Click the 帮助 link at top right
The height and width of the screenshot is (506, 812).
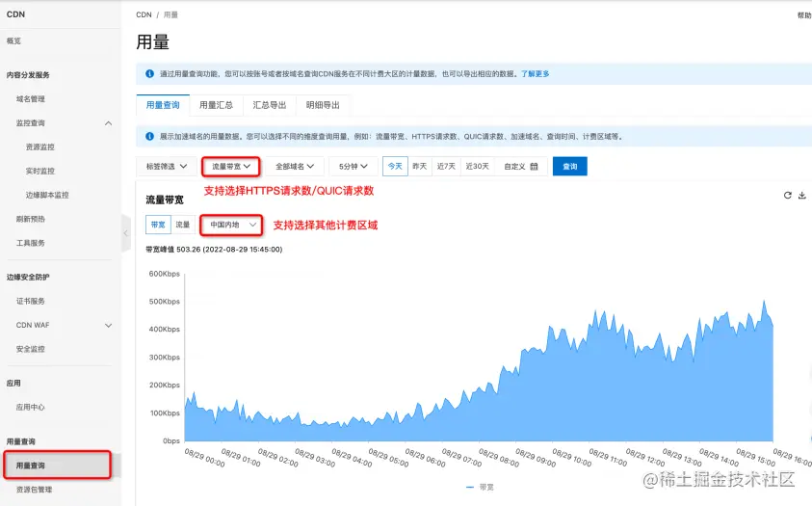click(804, 15)
